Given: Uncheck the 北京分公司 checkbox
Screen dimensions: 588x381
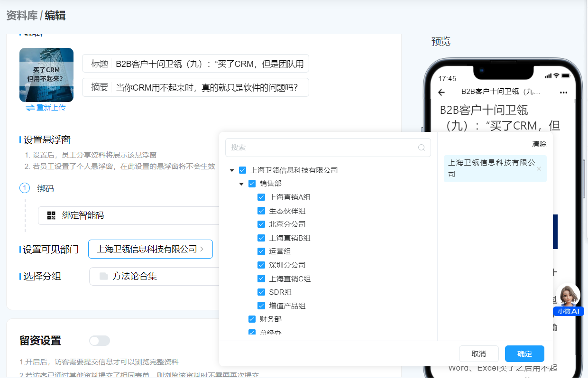Looking at the screenshot, I should [x=261, y=224].
